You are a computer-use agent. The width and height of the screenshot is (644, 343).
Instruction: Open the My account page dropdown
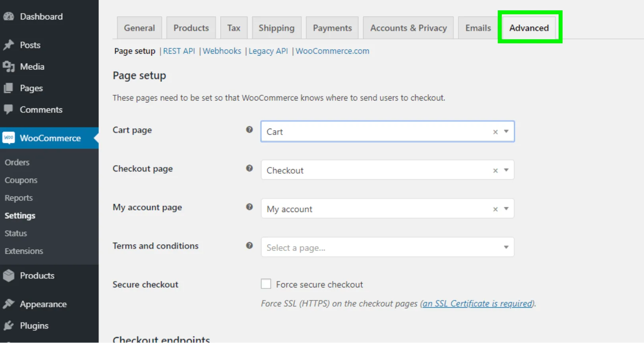pyautogui.click(x=387, y=208)
